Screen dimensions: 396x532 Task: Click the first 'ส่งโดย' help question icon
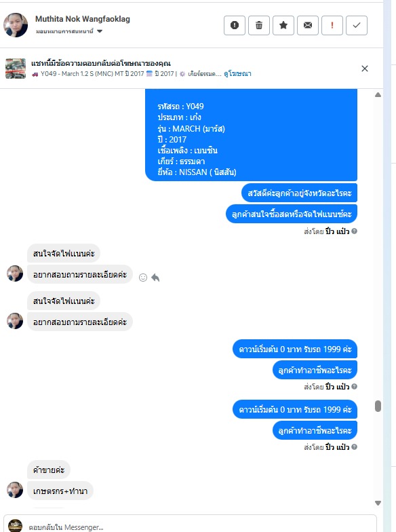[x=354, y=231]
